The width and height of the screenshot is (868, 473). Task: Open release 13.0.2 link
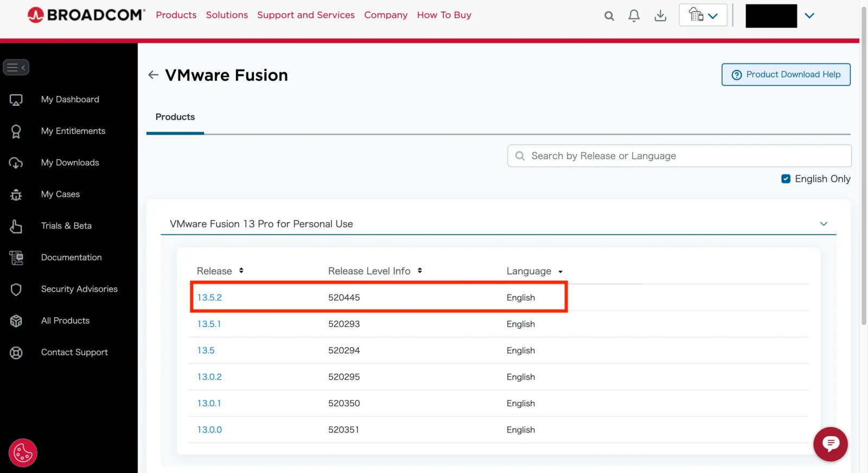click(209, 377)
